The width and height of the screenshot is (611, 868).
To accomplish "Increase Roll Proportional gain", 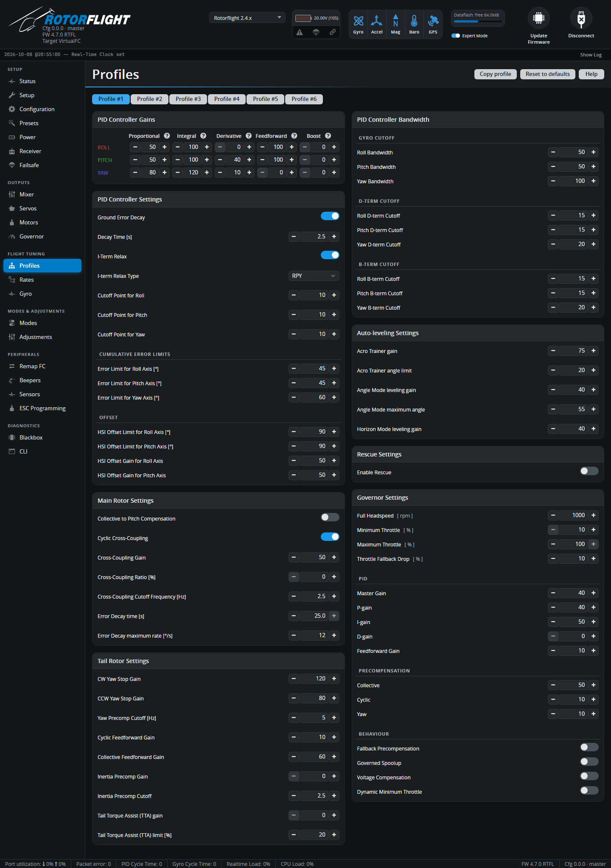I will 164,147.
